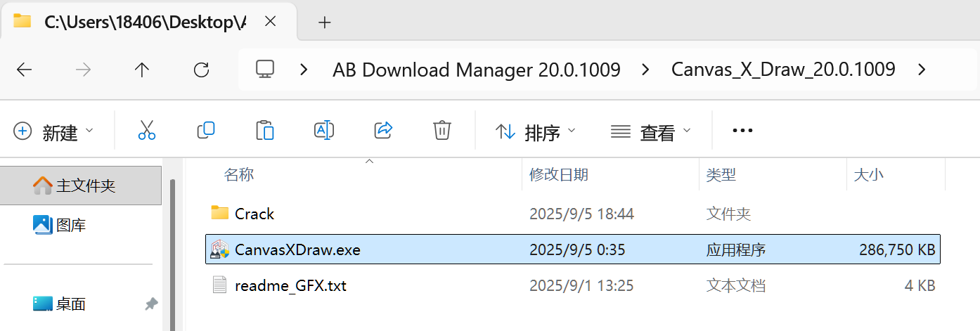Refresh the current folder view

(201, 70)
